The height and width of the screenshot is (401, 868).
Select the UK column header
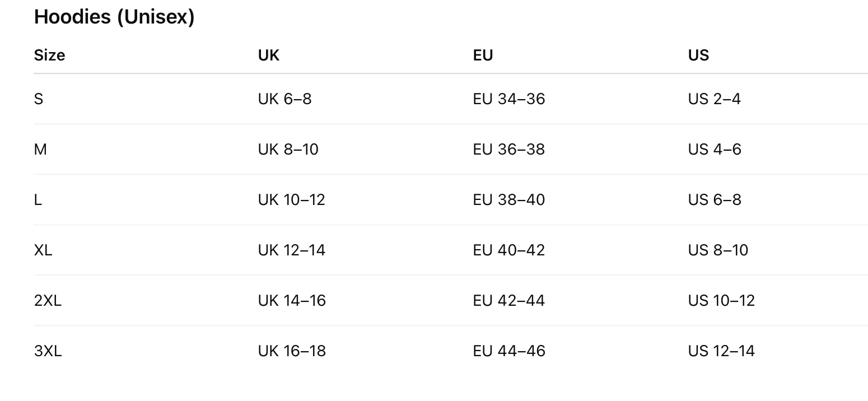tap(268, 55)
